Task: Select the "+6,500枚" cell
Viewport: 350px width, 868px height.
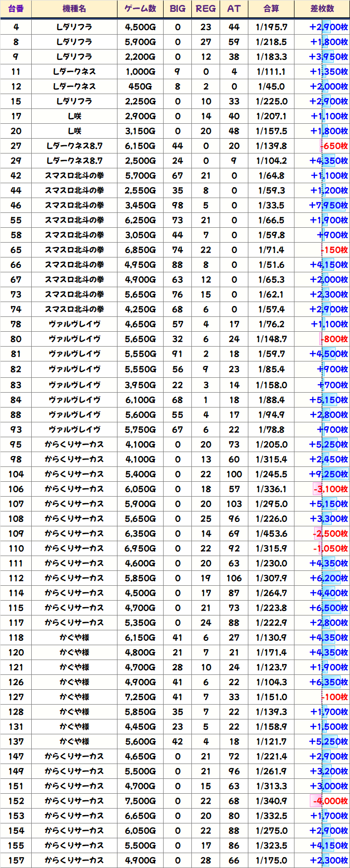Action: (x=322, y=608)
